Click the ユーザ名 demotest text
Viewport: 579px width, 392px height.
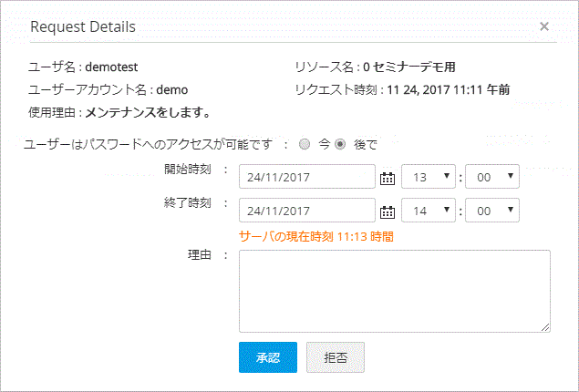click(x=112, y=67)
